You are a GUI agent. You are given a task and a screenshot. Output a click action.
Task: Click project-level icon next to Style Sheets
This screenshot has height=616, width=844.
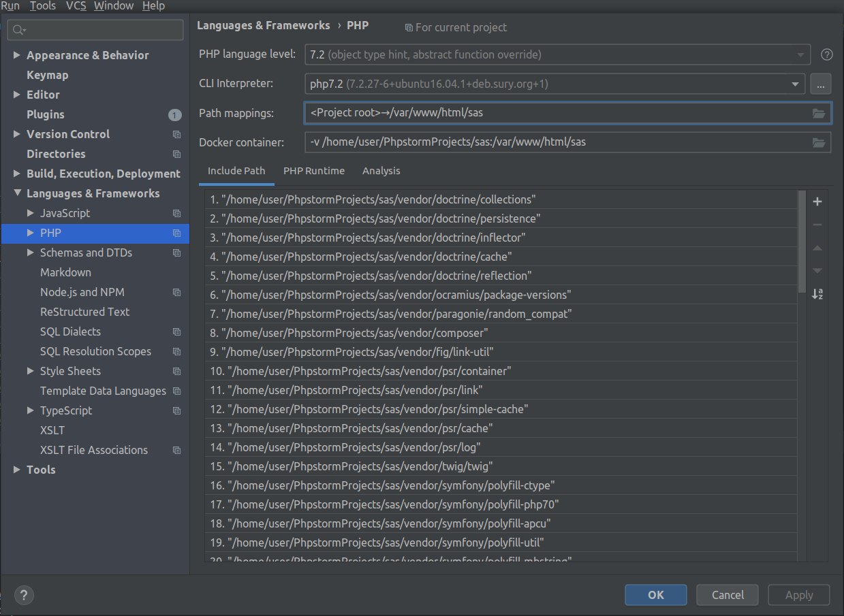pyautogui.click(x=176, y=371)
